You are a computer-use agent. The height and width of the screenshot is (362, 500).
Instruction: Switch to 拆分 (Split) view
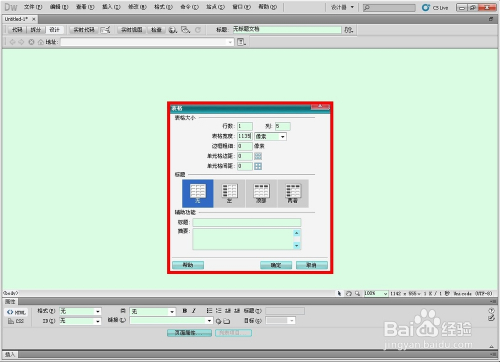pyautogui.click(x=35, y=30)
